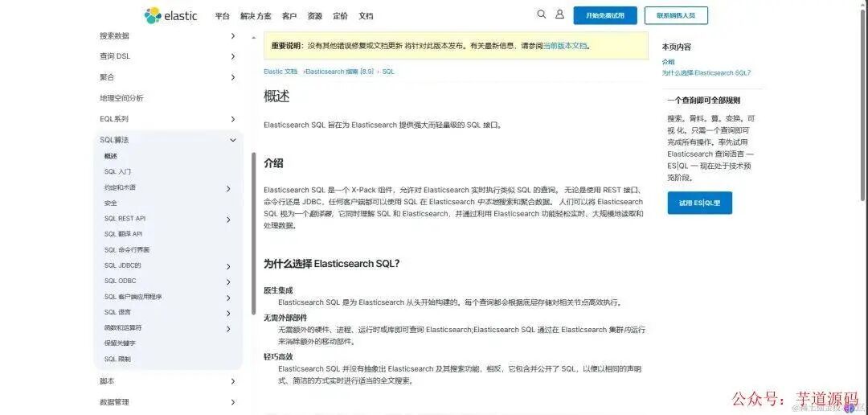This screenshot has width=868, height=415.
Task: Expand the 聚合 sidebar chevron
Action: coord(232,77)
